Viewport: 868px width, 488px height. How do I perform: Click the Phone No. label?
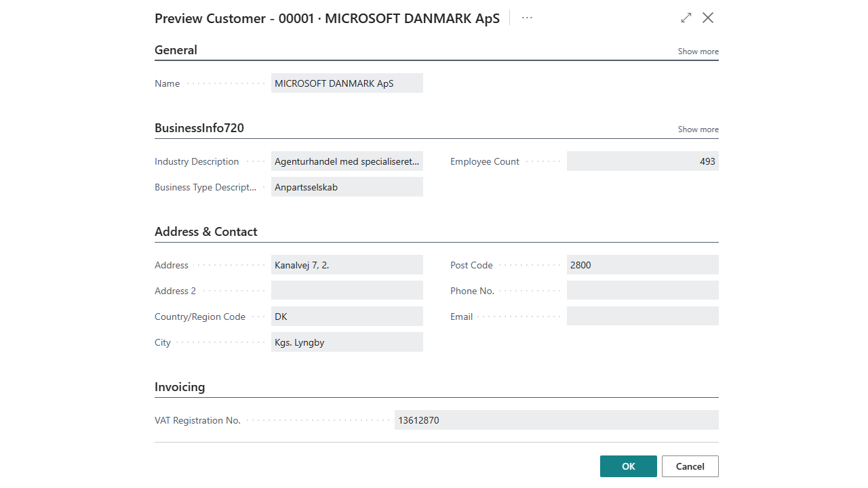tap(473, 291)
